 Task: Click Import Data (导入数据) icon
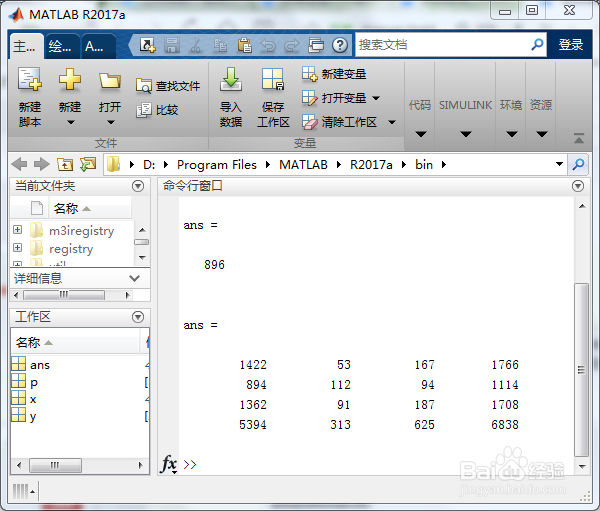point(231,79)
